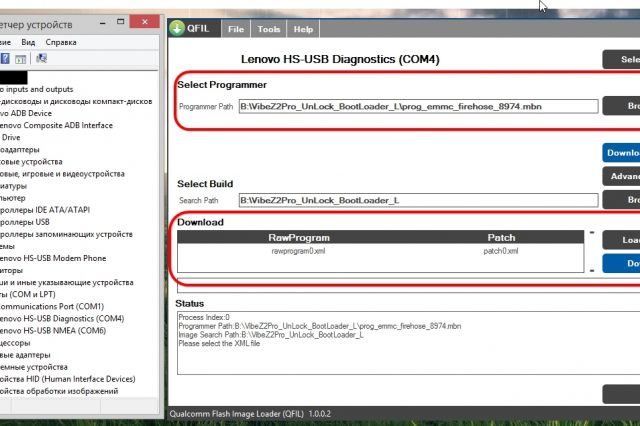Click the Qualcomm Flash Image Loader version text
640x426 pixels.
250,414
